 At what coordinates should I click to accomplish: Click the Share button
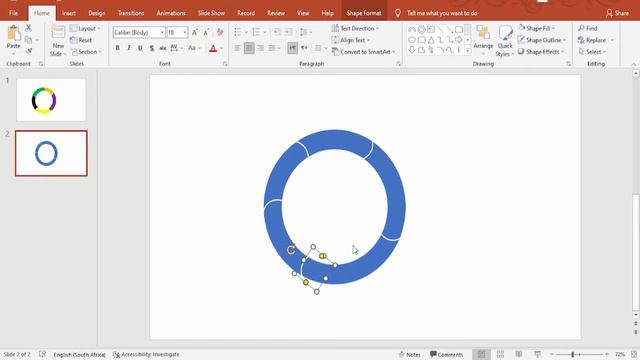pyautogui.click(x=617, y=13)
